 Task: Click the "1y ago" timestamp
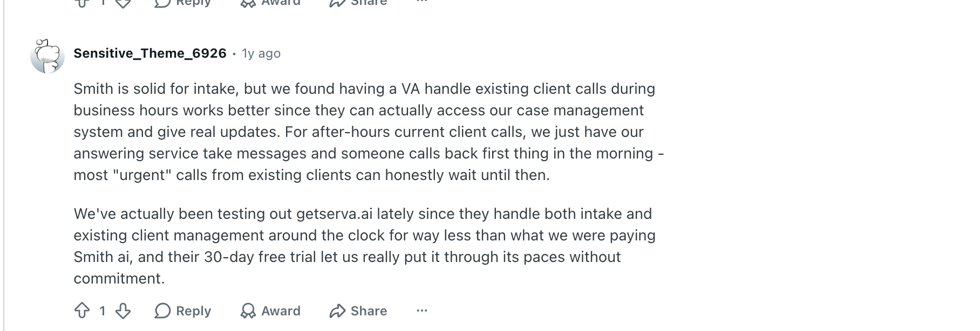click(261, 53)
